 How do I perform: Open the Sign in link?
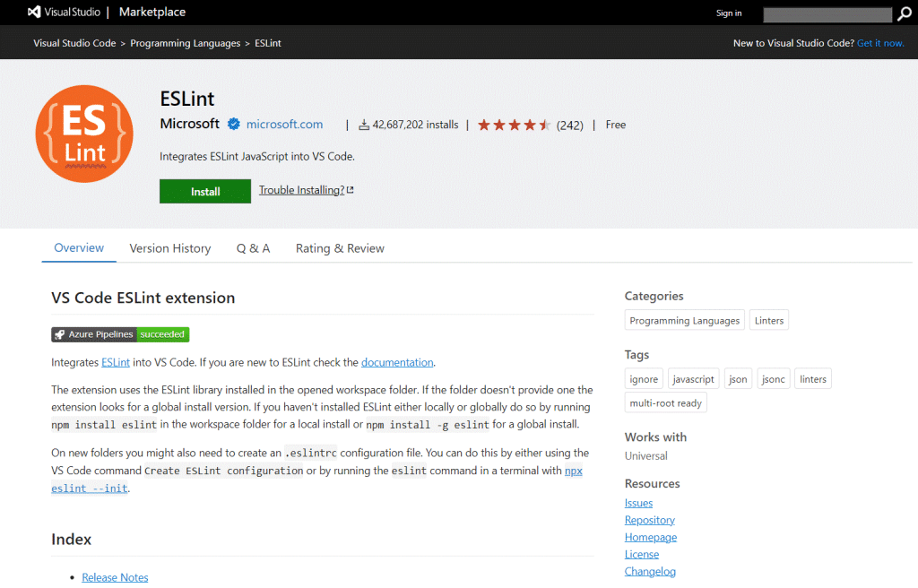point(728,13)
